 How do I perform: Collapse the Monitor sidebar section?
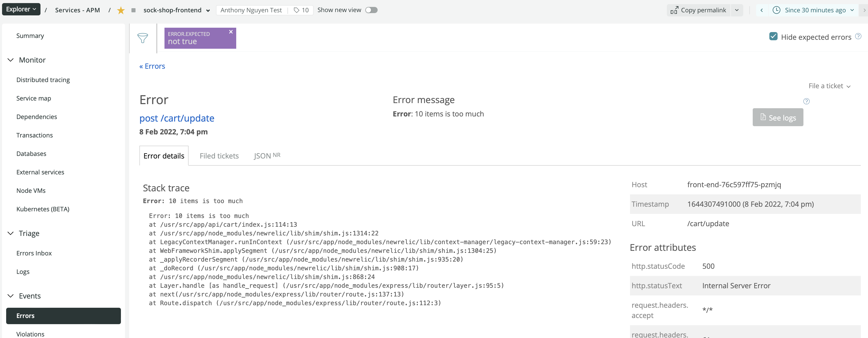click(x=11, y=60)
